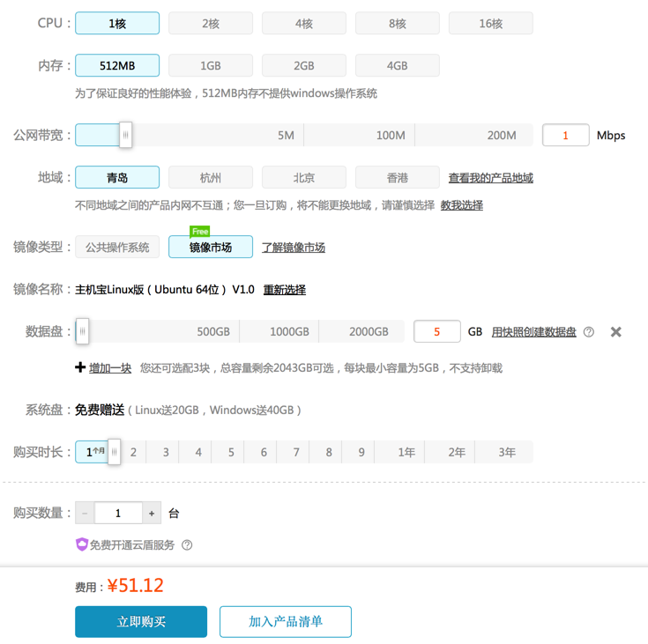648x644 pixels.
Task: Select 镜像市场 image type
Action: [x=211, y=247]
